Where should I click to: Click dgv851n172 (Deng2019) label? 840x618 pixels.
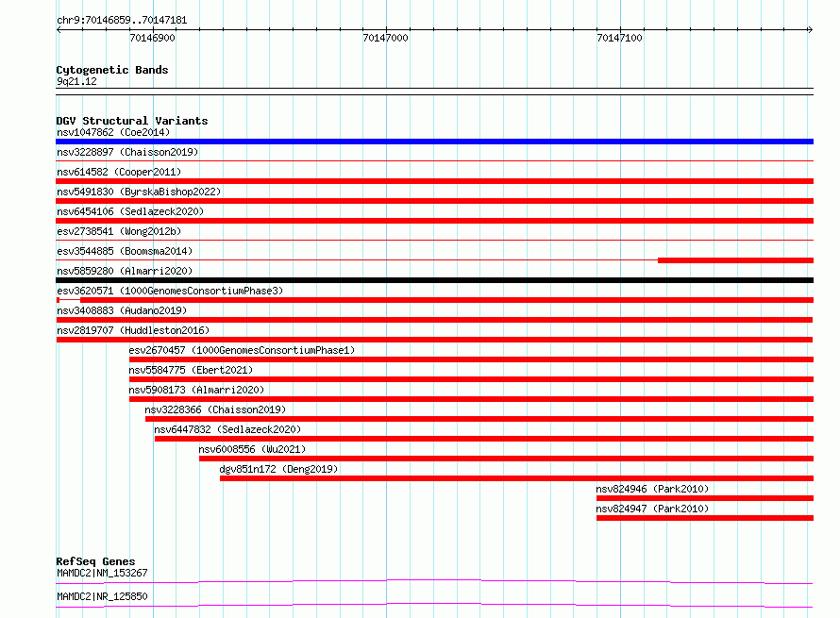pyautogui.click(x=278, y=469)
